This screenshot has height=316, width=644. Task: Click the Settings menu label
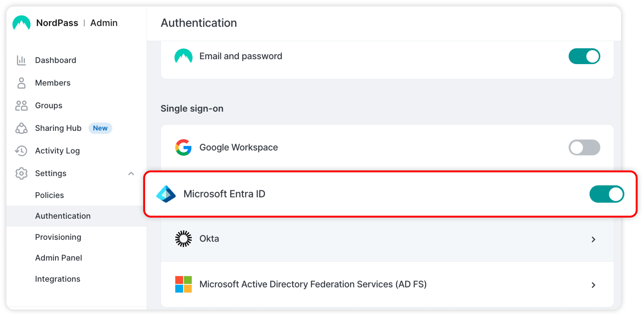51,173
